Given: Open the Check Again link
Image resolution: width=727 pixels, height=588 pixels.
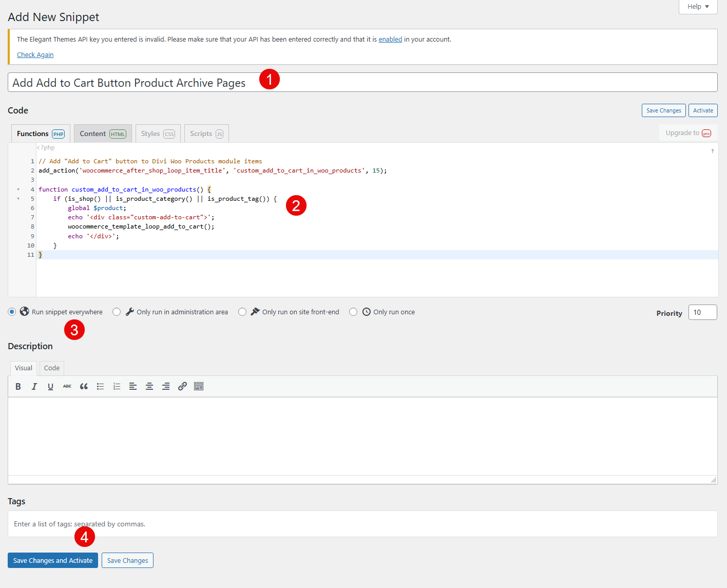Looking at the screenshot, I should click(x=35, y=55).
